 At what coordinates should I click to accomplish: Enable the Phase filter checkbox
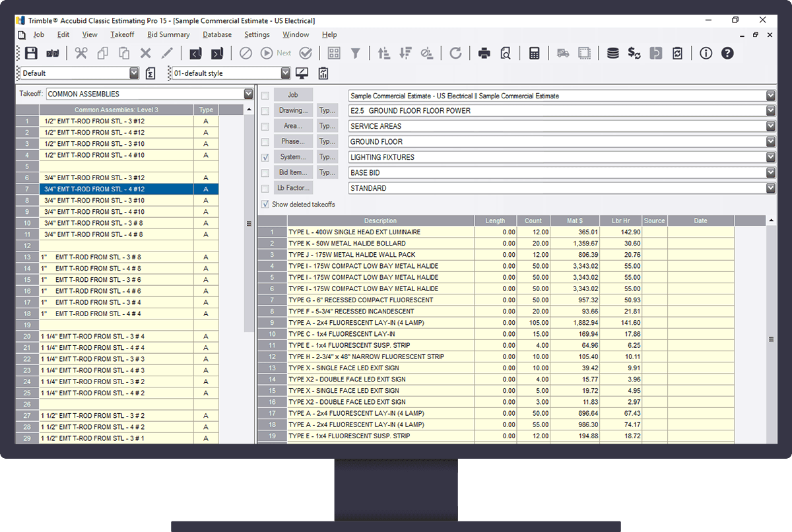[265, 141]
